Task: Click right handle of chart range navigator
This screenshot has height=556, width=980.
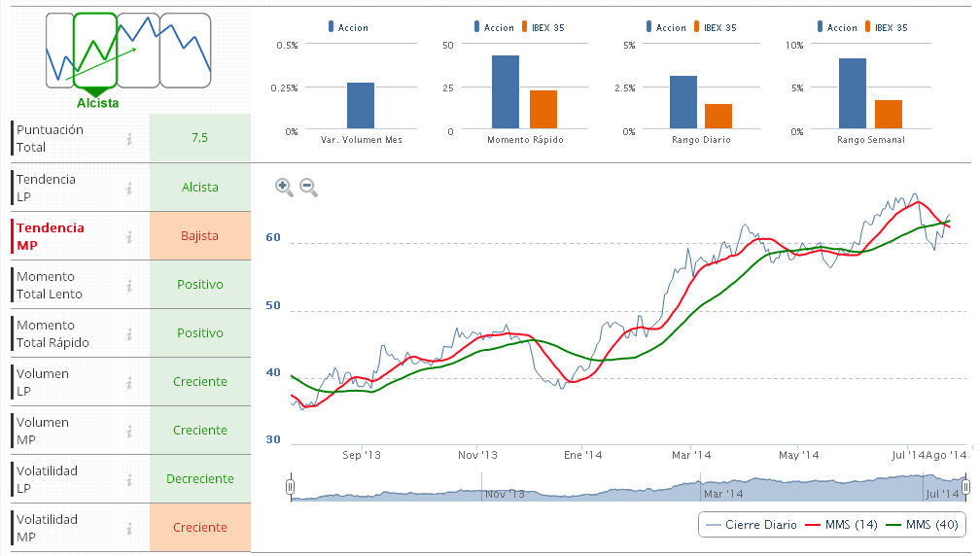Action: [966, 487]
